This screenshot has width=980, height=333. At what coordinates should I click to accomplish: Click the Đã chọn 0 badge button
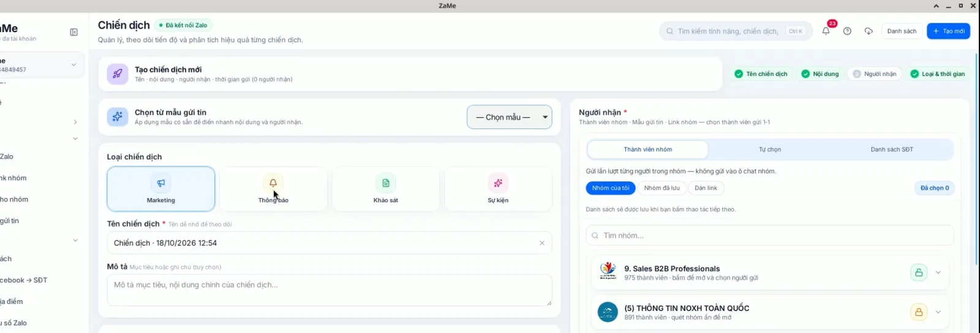tap(935, 188)
